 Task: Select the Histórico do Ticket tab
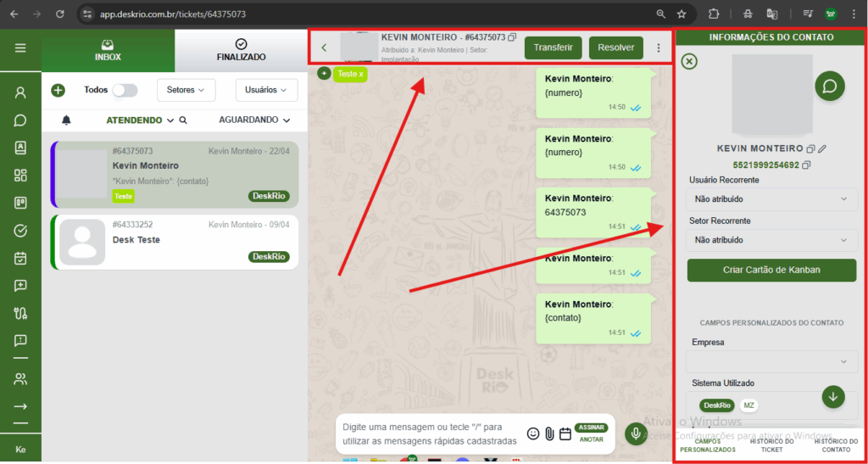pyautogui.click(x=771, y=445)
